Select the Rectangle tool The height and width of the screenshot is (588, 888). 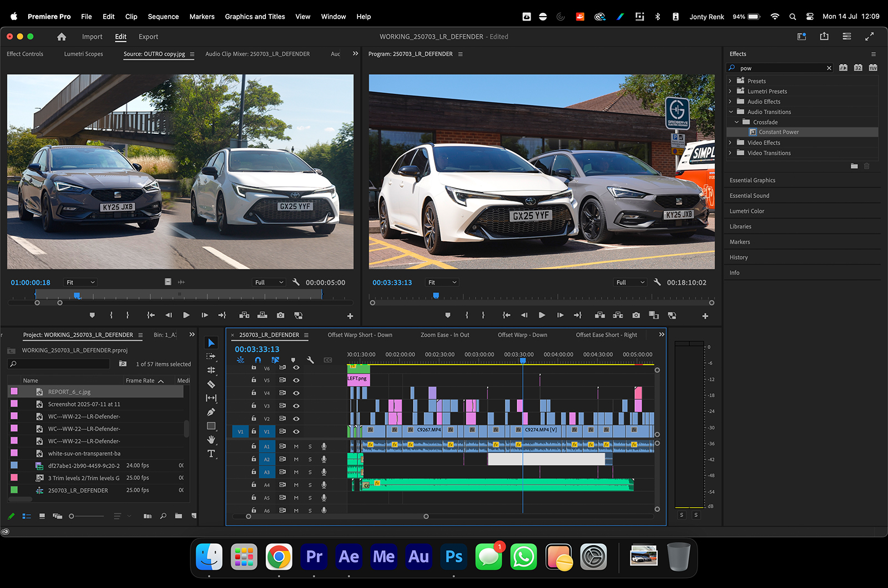[211, 426]
